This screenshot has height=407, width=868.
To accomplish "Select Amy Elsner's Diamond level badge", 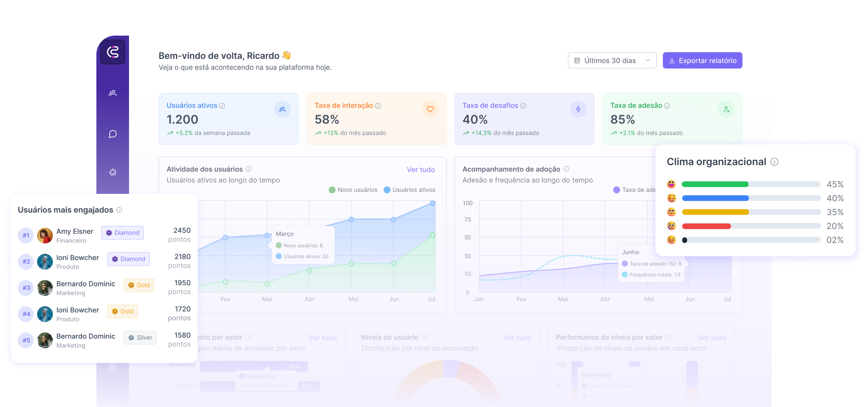I will pyautogui.click(x=123, y=233).
